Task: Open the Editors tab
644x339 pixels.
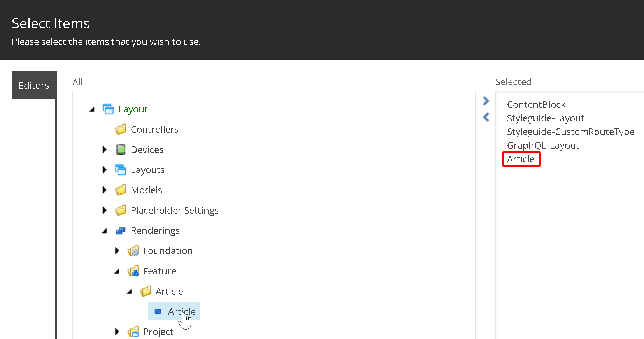Action: click(x=34, y=85)
